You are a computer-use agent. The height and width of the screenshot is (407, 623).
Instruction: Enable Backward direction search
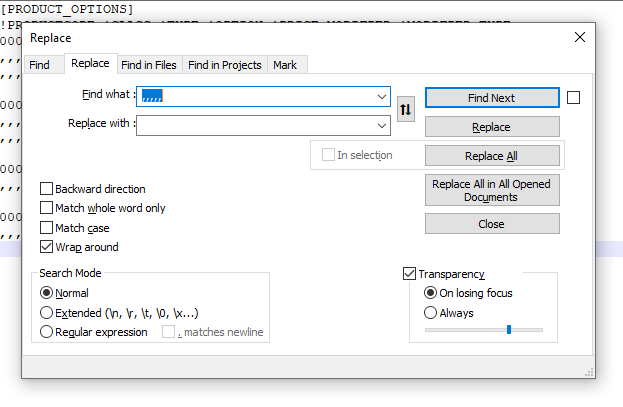point(47,189)
